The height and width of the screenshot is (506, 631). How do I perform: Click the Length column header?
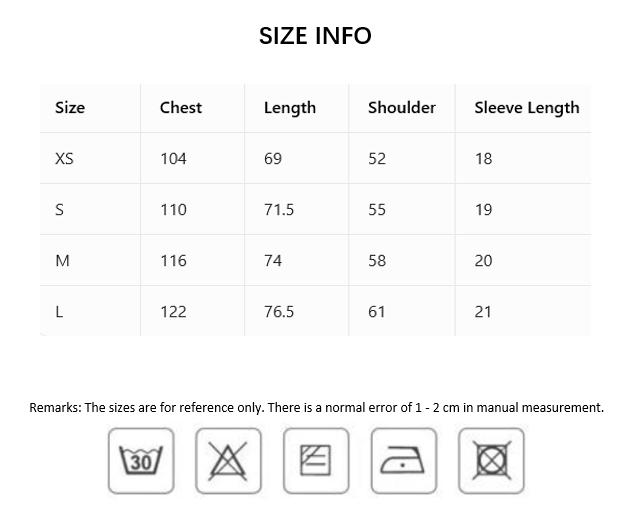[290, 108]
